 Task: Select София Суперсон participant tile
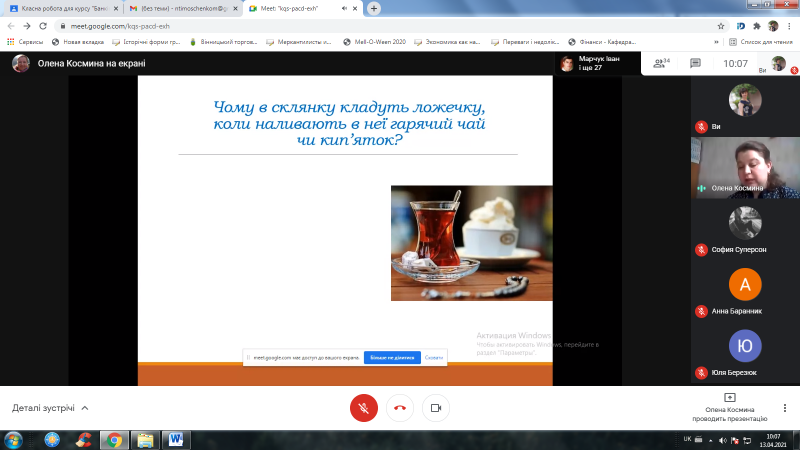coord(745,229)
